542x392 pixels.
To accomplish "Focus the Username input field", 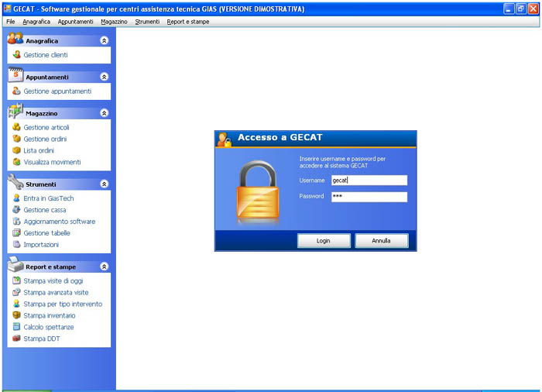I will click(x=369, y=181).
